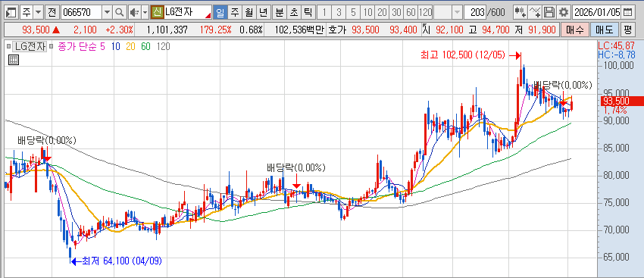The image size is (644, 278).
Task: Expand the speaker options dropdown arrow
Action: point(145,13)
